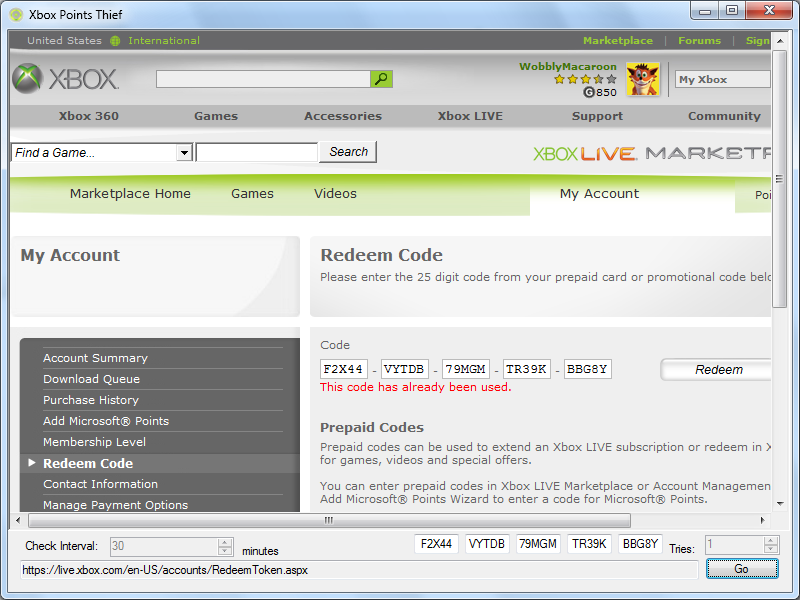Open the Purchase History link

(x=91, y=400)
